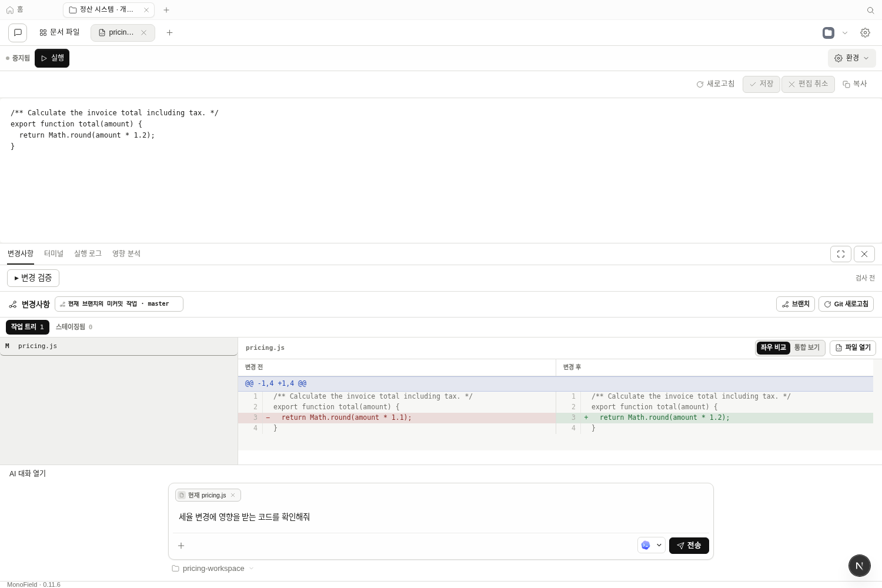Open the AI model selector dropdown
Viewport: 882px width, 588px height.
pos(652,545)
